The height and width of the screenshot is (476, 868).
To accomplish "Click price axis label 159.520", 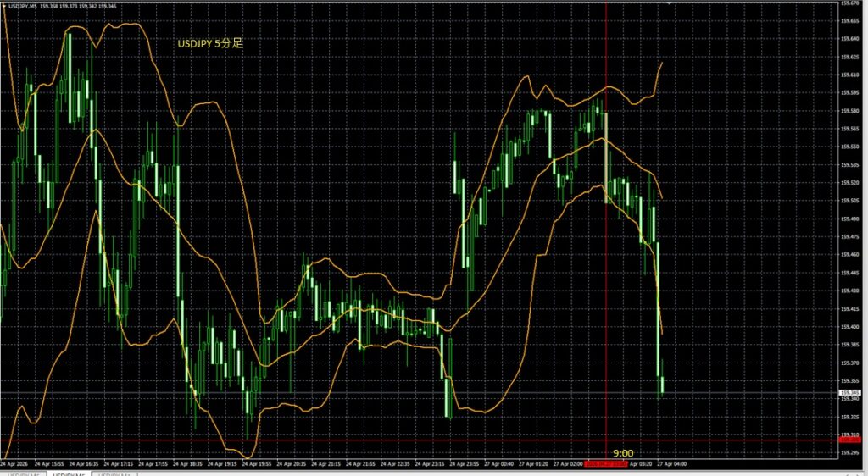I will click(x=849, y=182).
